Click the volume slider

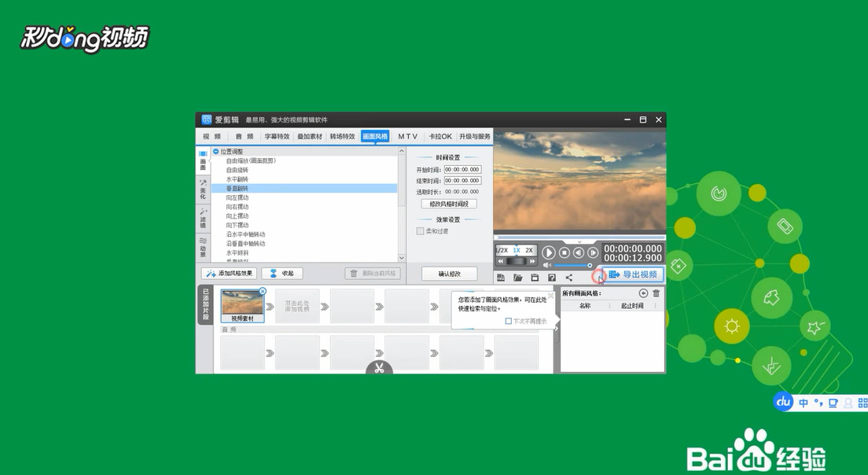573,266
